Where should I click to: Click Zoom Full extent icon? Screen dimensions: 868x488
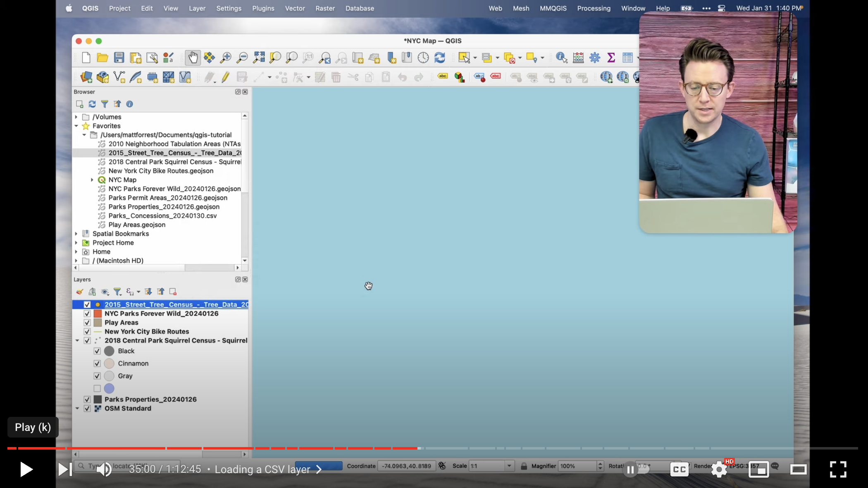pyautogui.click(x=259, y=57)
